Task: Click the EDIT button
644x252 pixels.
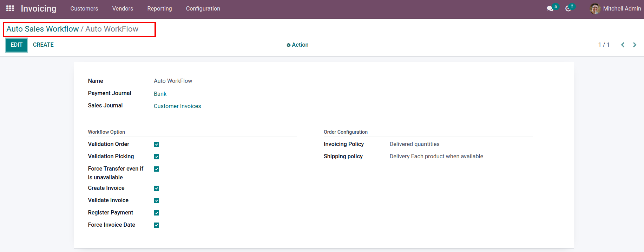Action: 17,45
